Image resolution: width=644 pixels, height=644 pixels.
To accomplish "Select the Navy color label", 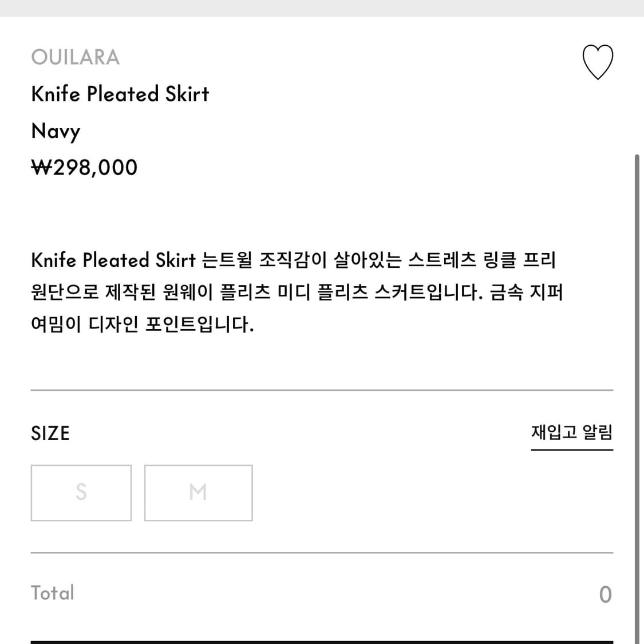I will pyautogui.click(x=56, y=131).
